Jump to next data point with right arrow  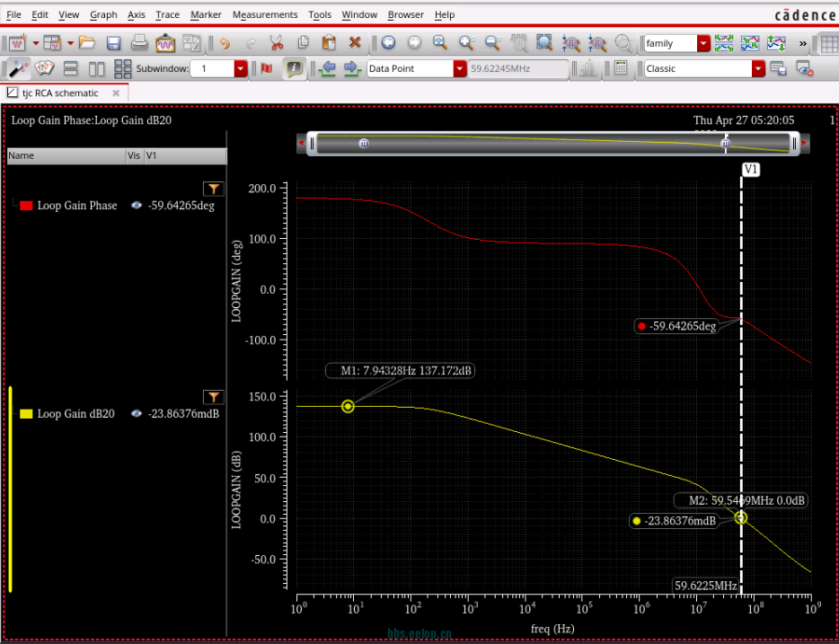pyautogui.click(x=351, y=68)
